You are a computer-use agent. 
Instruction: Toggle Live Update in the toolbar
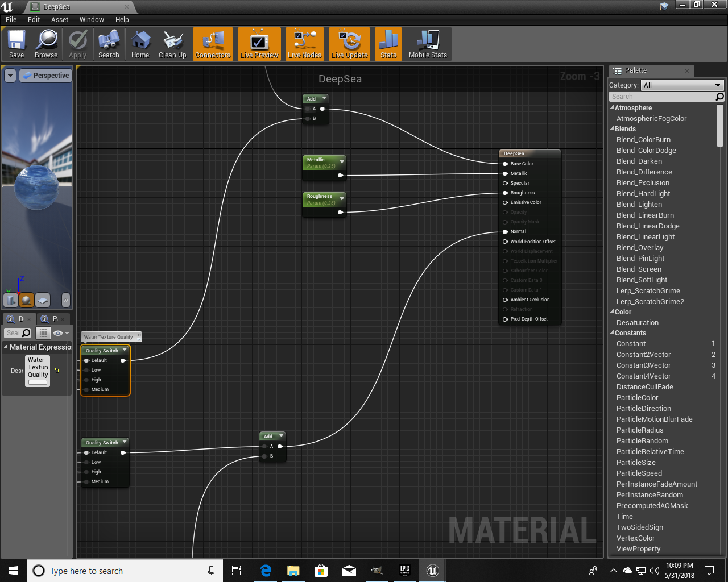[349, 44]
